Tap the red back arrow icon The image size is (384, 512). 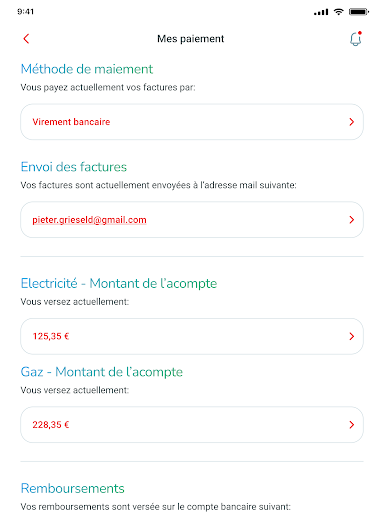pyautogui.click(x=26, y=39)
